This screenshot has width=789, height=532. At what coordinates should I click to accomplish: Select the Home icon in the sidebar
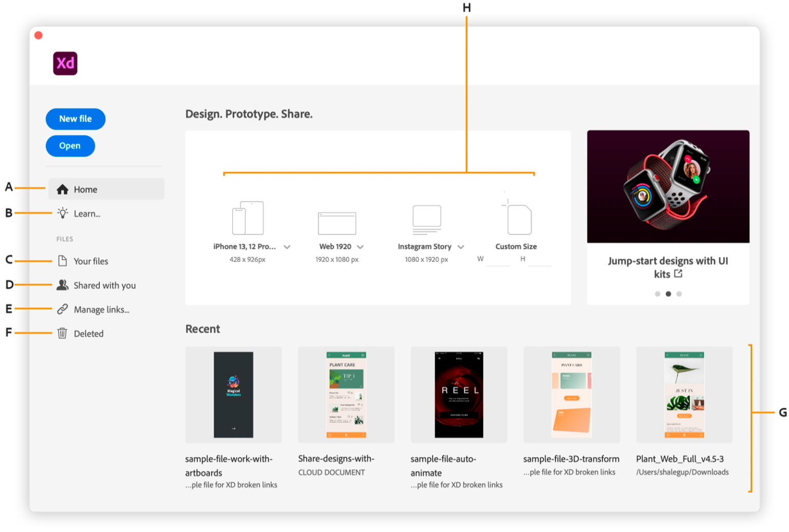click(62, 189)
